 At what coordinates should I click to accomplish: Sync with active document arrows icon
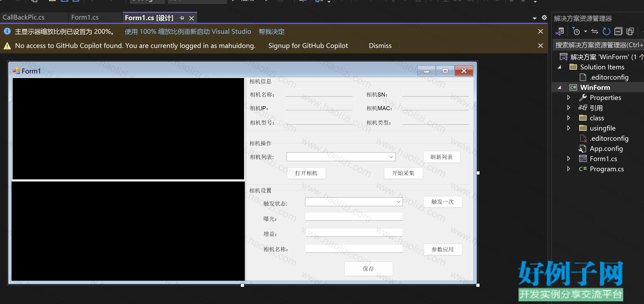595,32
